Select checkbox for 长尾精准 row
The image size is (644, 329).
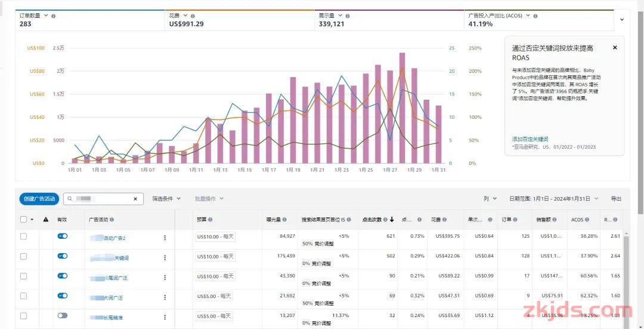[x=23, y=316]
